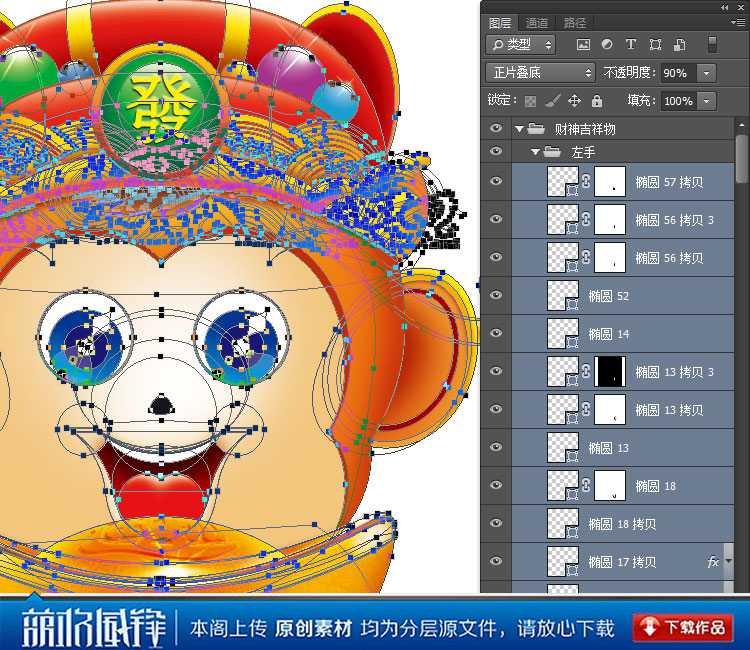Viewport: 750px width, 650px height.
Task: Hide the 椭圆 17 拷贝 layer
Action: tap(496, 561)
